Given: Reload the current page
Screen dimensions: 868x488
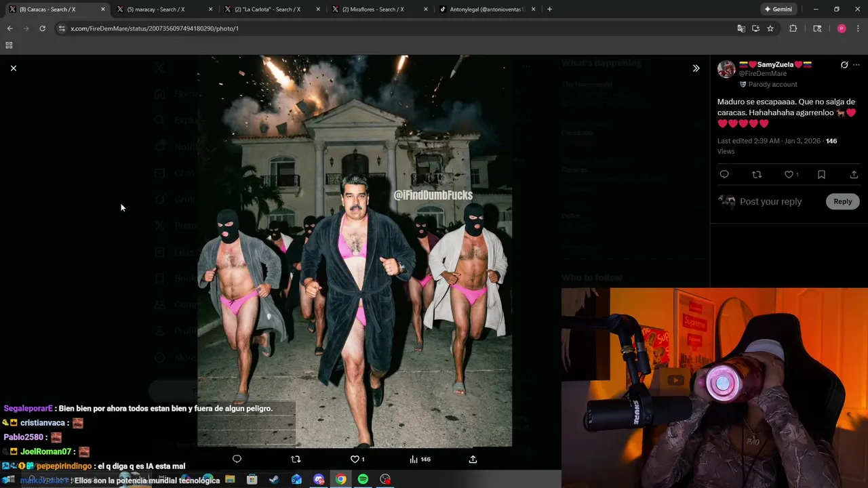Looking at the screenshot, I should (x=42, y=28).
